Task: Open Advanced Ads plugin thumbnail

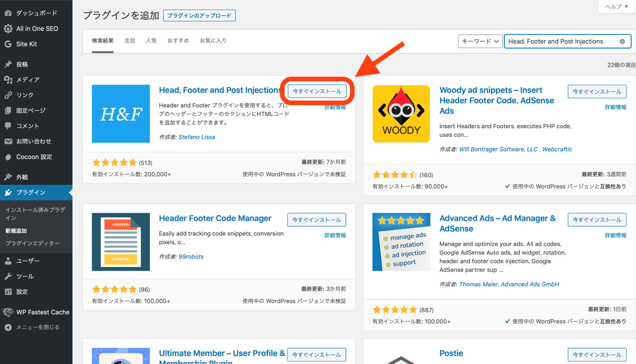Action: [x=401, y=242]
